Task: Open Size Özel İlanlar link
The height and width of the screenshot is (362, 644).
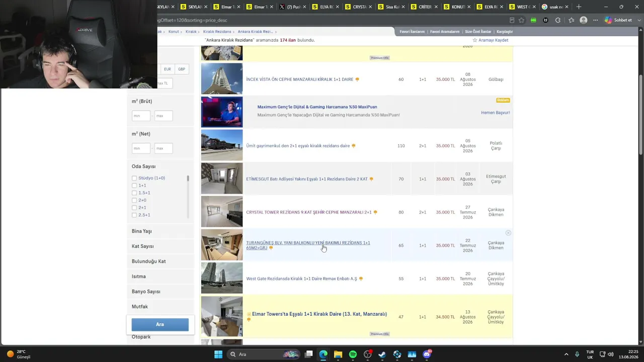Action: (478, 32)
